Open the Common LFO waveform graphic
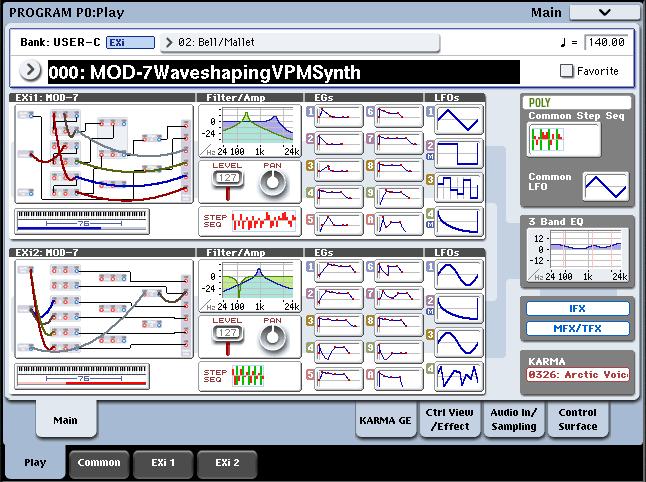 (606, 187)
